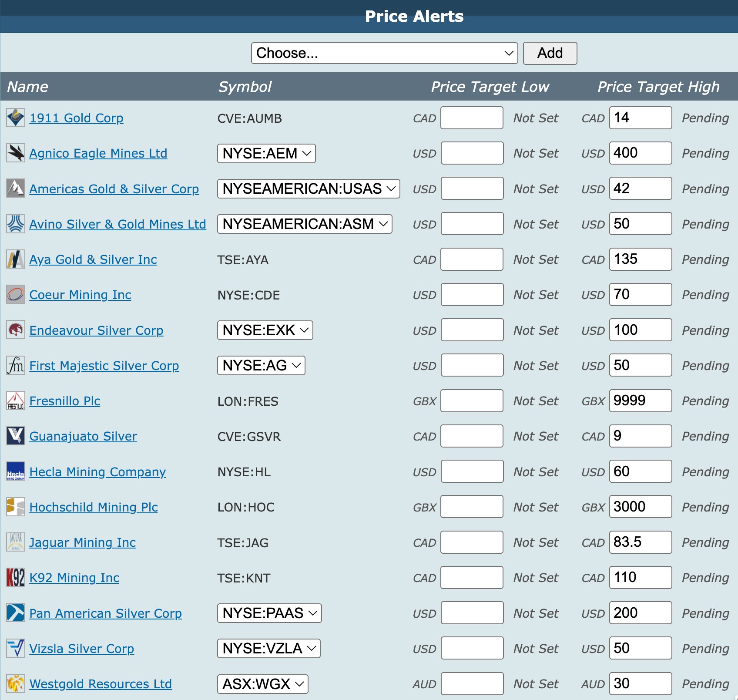Viewport: 738px width, 700px height.
Task: Focus Aya Gold high target field showing 135
Action: pyautogui.click(x=641, y=259)
